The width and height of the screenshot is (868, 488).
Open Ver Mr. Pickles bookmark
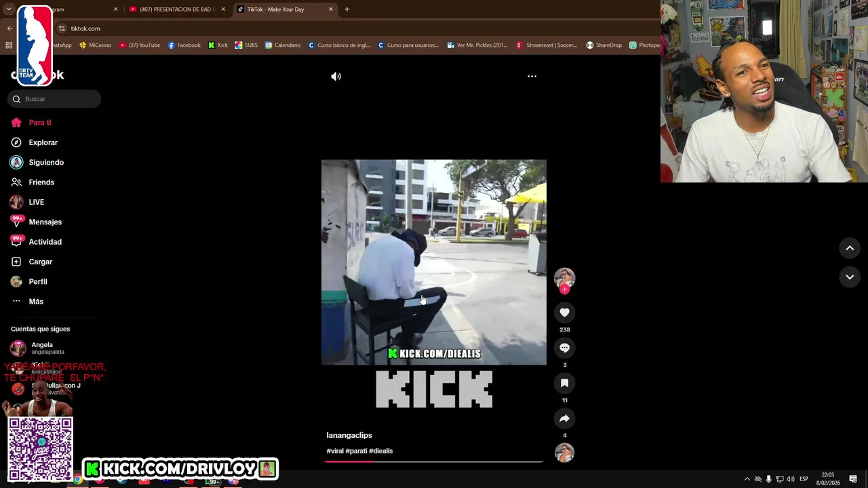click(477, 45)
